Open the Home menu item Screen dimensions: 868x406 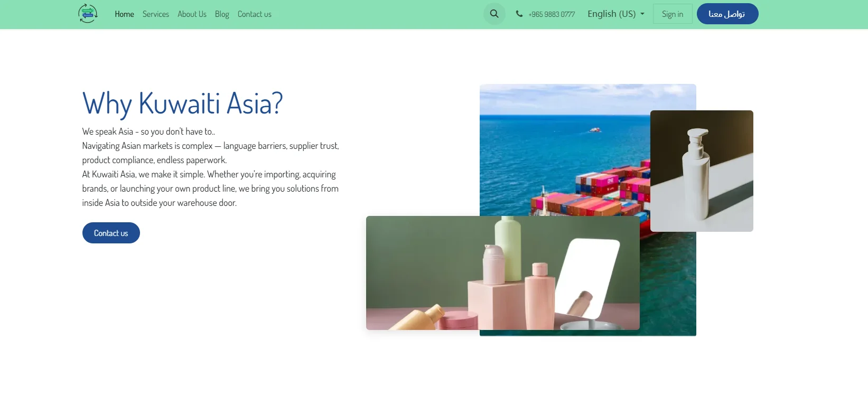pos(124,14)
